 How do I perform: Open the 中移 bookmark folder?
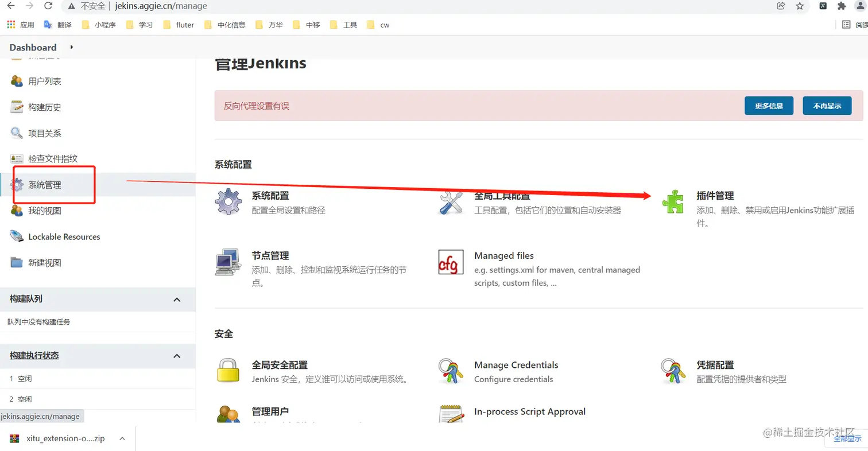tap(306, 25)
